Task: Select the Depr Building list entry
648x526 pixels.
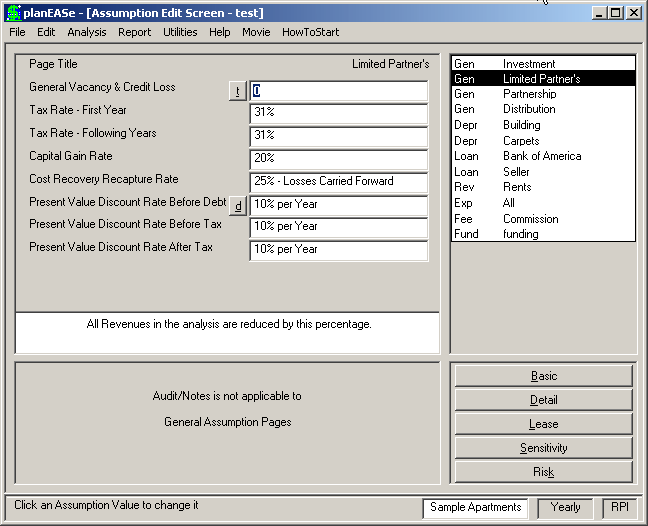Action: click(543, 125)
